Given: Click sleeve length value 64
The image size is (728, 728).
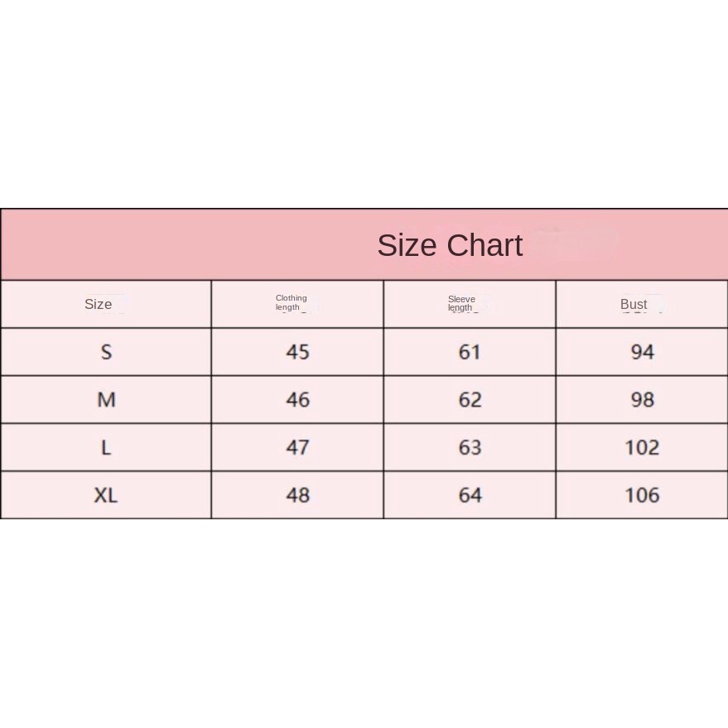Looking at the screenshot, I should (470, 495).
